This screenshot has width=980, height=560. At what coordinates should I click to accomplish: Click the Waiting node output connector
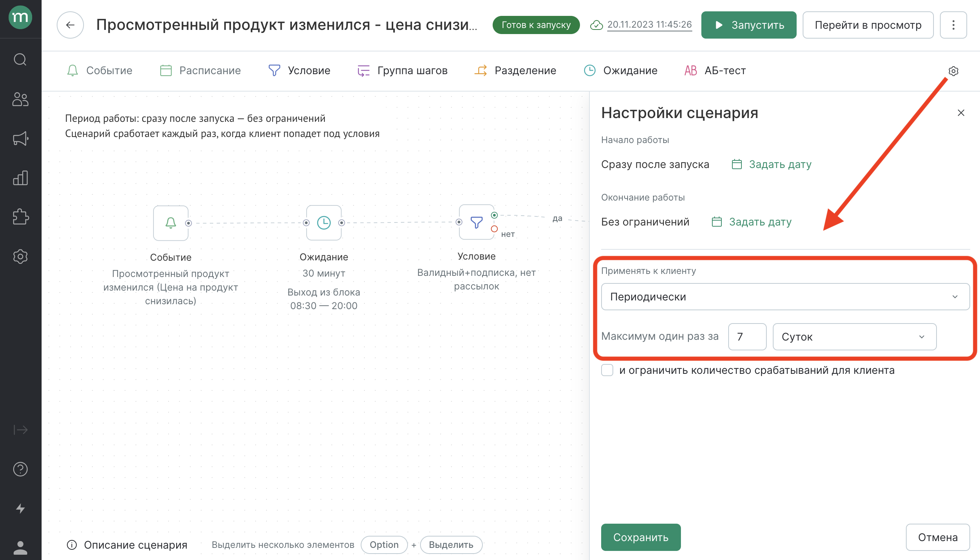(x=342, y=223)
